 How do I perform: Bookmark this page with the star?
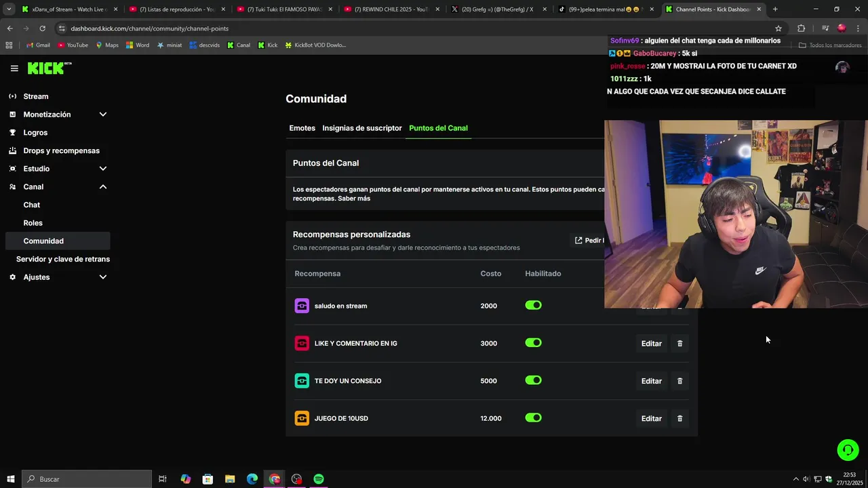pyautogui.click(x=778, y=28)
